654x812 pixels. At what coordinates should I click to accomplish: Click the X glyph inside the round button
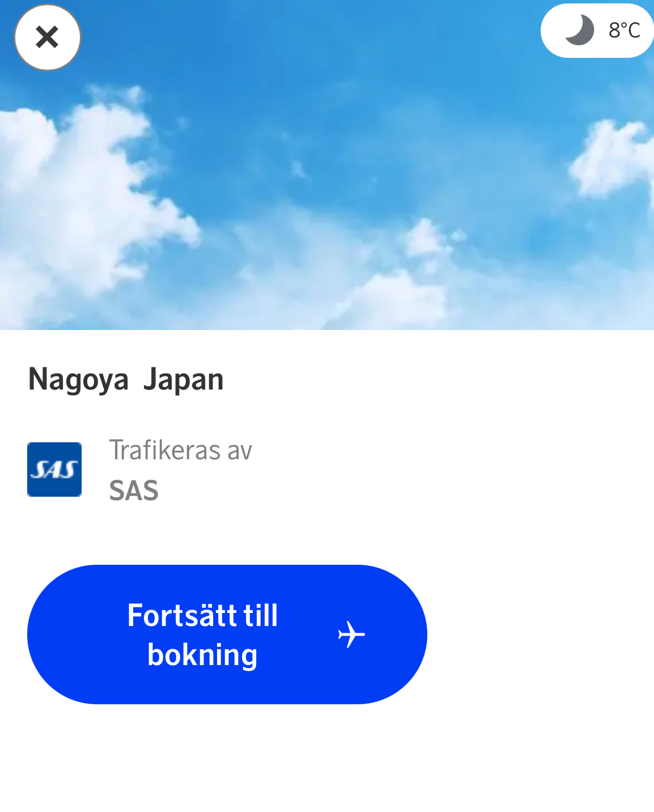[48, 37]
